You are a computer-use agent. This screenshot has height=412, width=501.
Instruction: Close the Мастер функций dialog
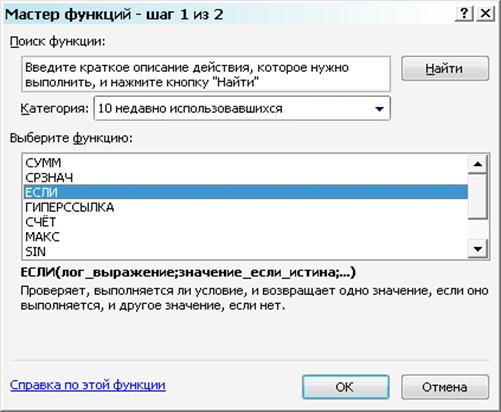click(486, 14)
